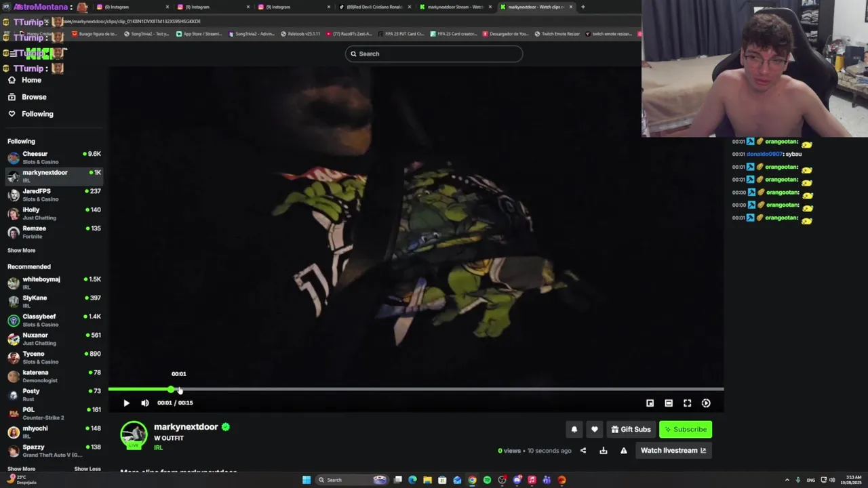Screen dimensions: 868x488
Task: Report this clip with warning icon
Action: click(x=624, y=450)
